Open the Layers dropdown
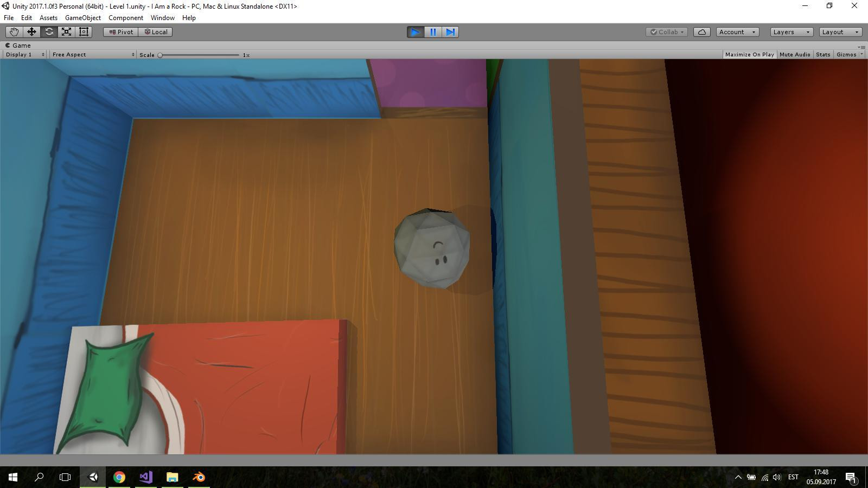The height and width of the screenshot is (488, 868). (792, 32)
